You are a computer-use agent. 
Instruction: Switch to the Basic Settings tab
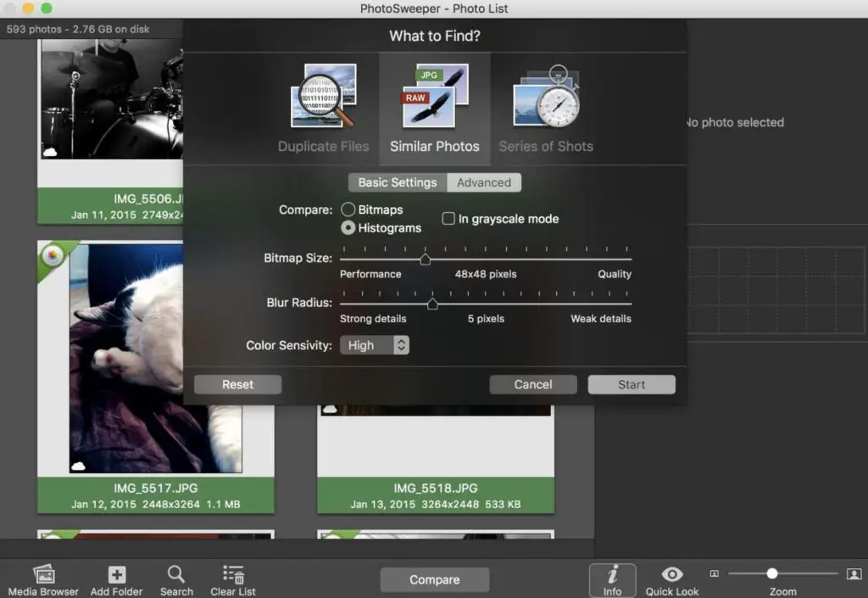click(397, 182)
